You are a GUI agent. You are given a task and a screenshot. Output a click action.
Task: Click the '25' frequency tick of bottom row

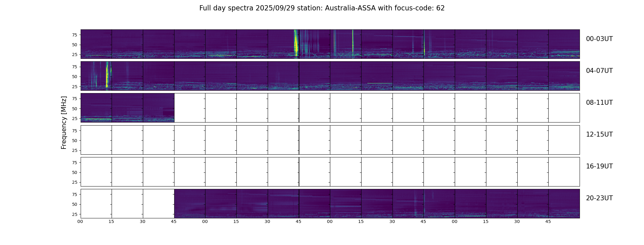coord(75,214)
